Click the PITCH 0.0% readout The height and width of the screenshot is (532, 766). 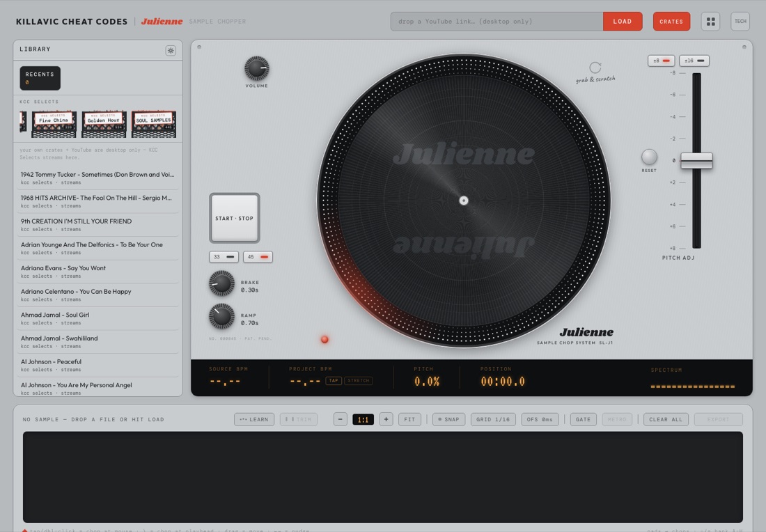coord(426,382)
